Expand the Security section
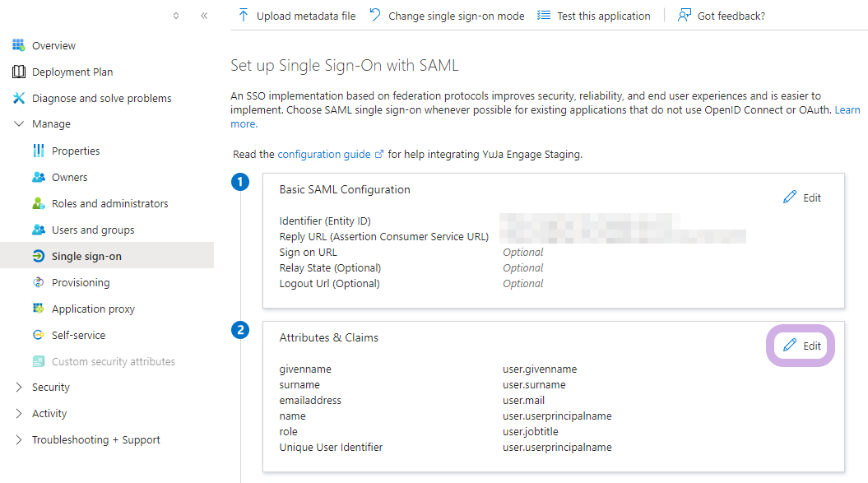Viewport: 868px width, 483px height. pyautogui.click(x=19, y=387)
